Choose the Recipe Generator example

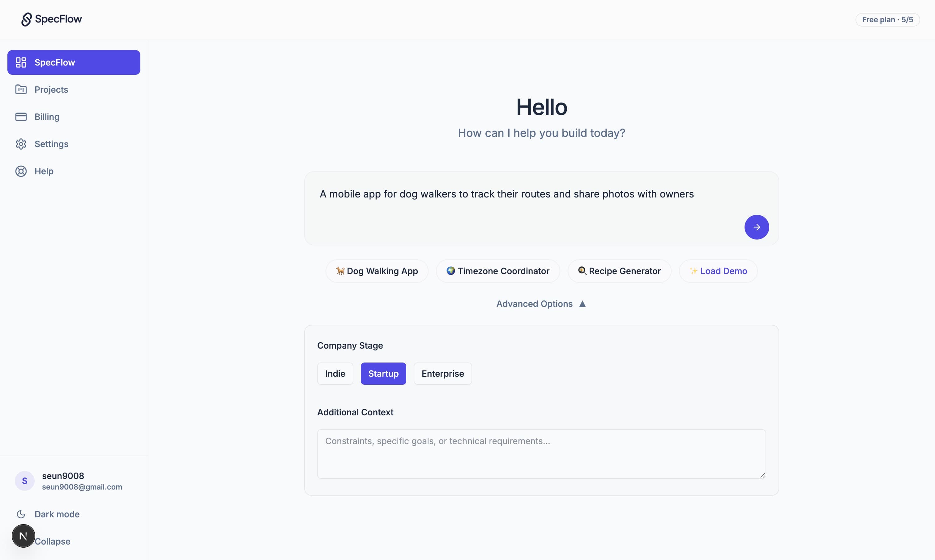[x=619, y=271]
